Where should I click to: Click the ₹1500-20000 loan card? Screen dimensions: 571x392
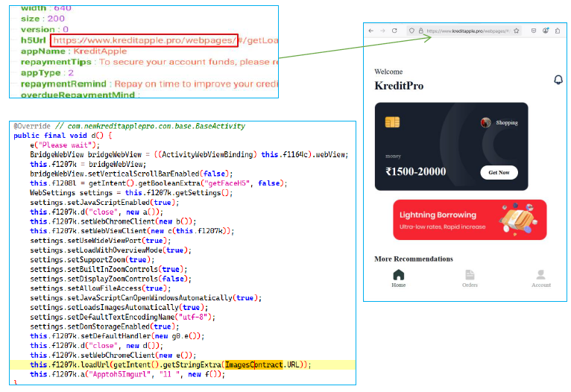pos(451,146)
